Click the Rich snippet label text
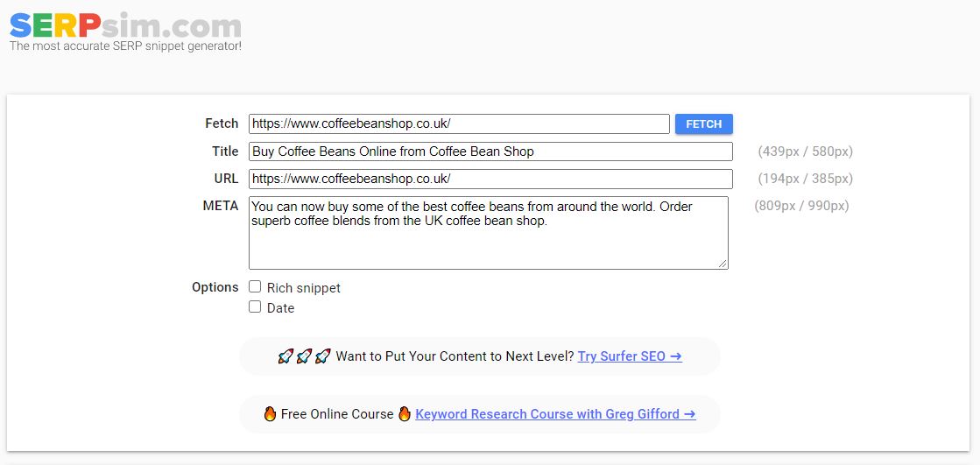The width and height of the screenshot is (980, 465). click(x=304, y=288)
